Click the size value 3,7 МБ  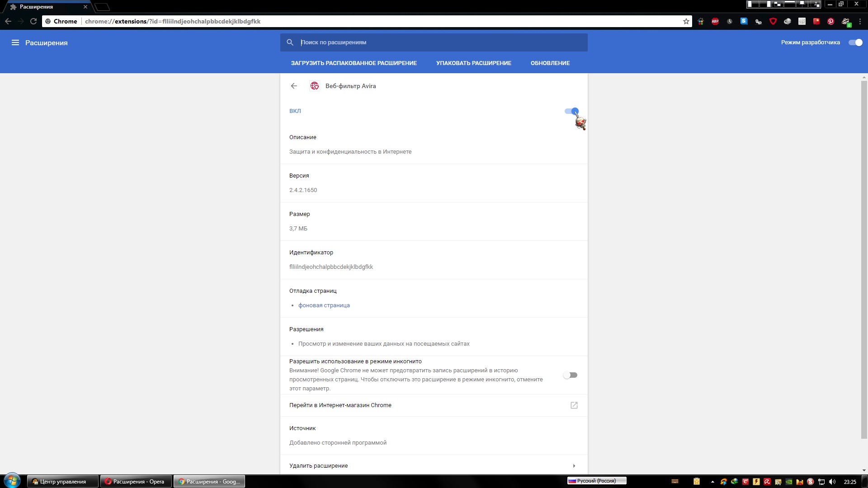pyautogui.click(x=298, y=229)
